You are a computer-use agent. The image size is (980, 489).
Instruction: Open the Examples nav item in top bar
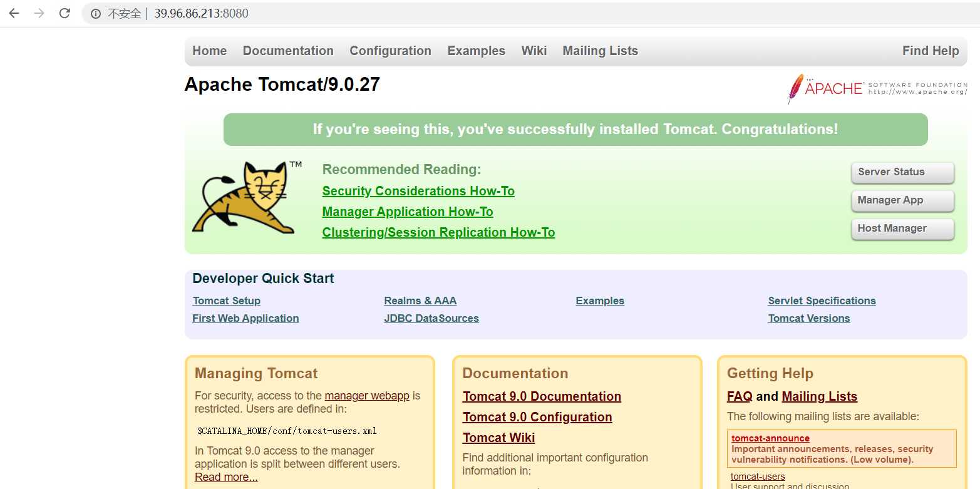pyautogui.click(x=476, y=51)
